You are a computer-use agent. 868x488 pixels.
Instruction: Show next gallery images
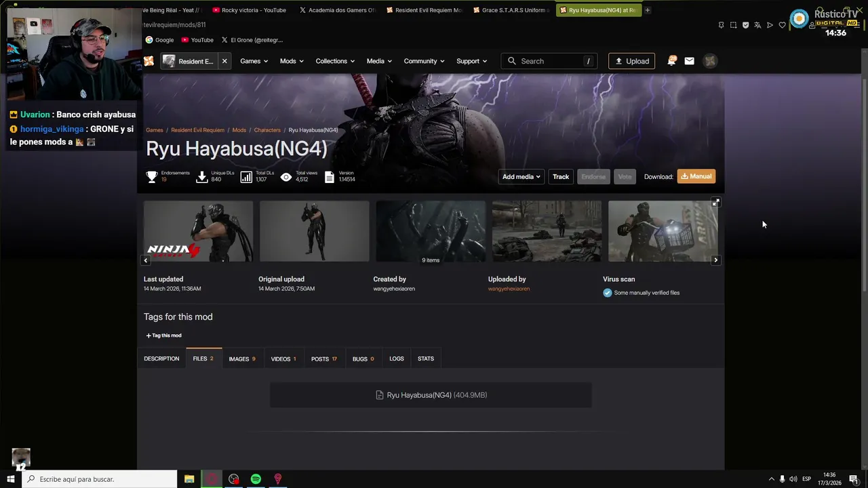coord(715,260)
